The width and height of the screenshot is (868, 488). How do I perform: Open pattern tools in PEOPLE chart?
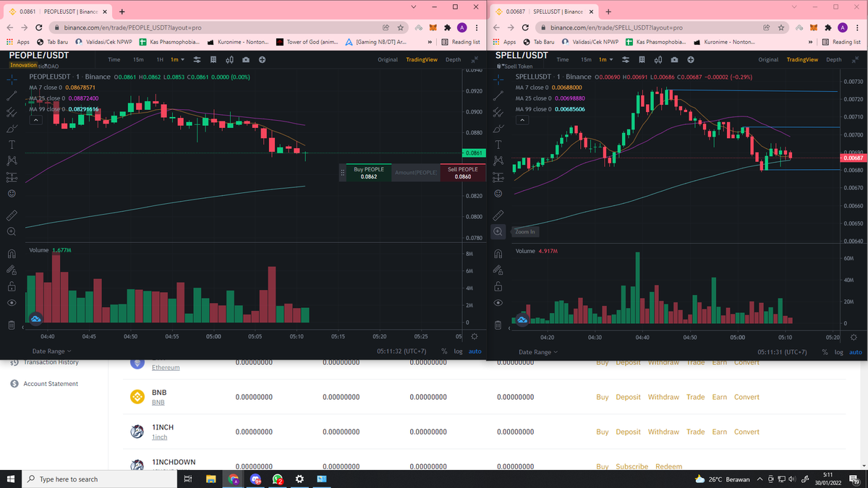tap(12, 161)
